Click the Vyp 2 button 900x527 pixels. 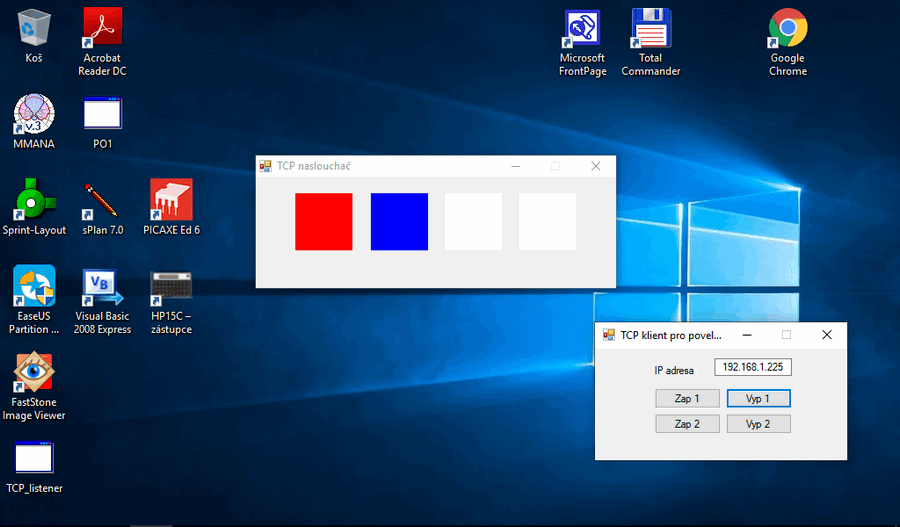click(758, 424)
